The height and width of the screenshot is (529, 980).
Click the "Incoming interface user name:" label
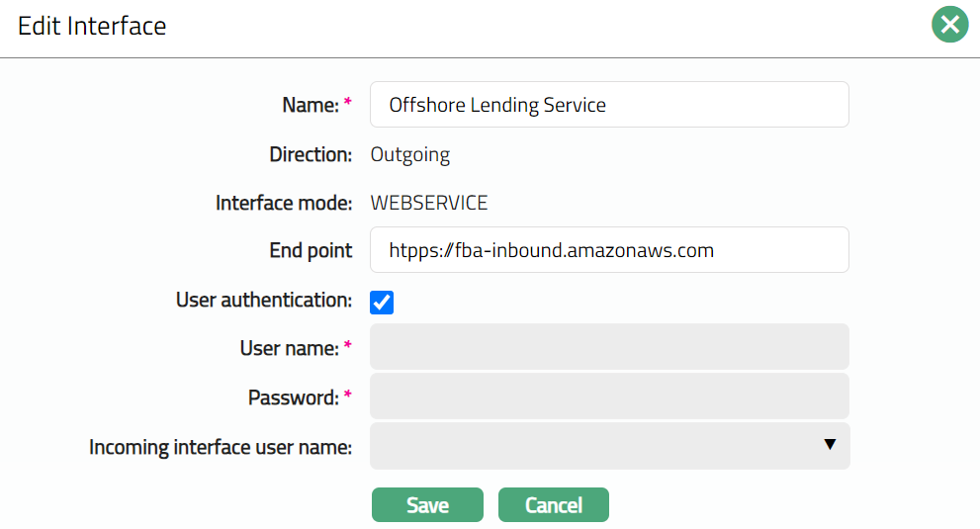[221, 448]
